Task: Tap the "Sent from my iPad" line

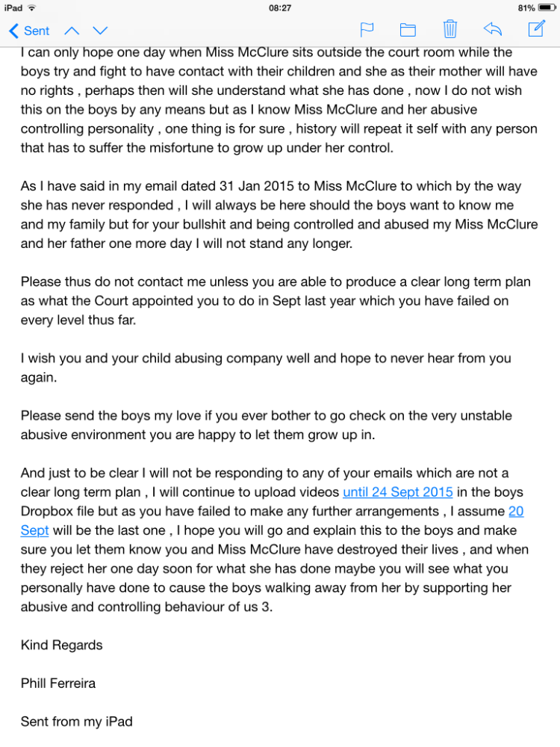Action: click(x=76, y=722)
